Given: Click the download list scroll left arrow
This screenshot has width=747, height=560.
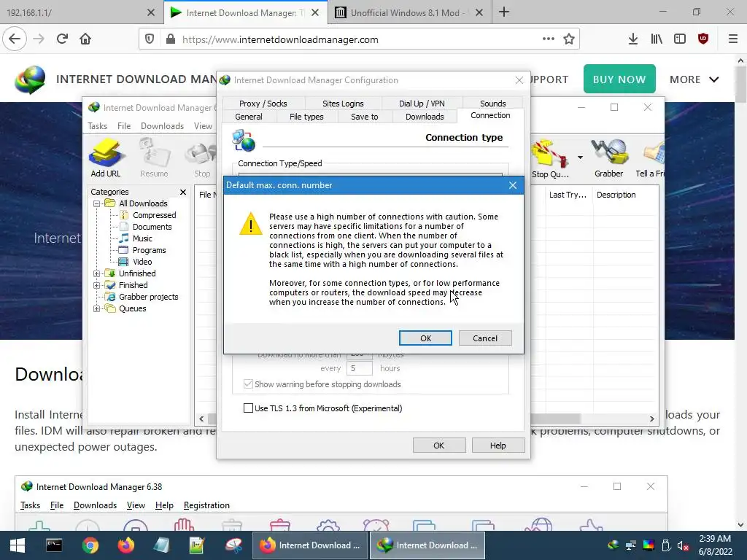Looking at the screenshot, I should coord(201,419).
